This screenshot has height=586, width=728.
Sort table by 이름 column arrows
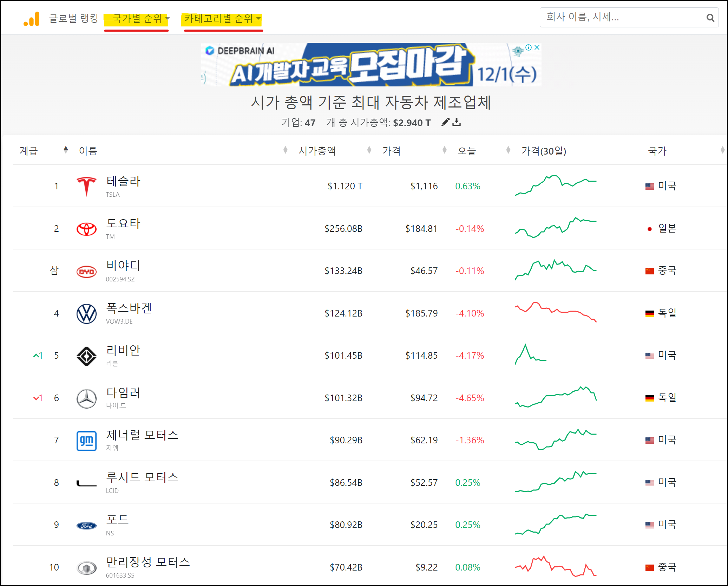coord(285,150)
